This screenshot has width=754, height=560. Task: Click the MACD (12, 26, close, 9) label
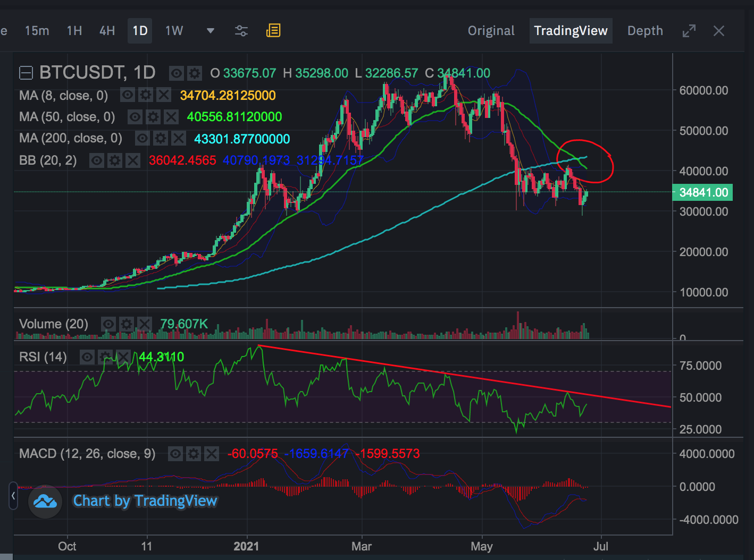[x=87, y=454]
